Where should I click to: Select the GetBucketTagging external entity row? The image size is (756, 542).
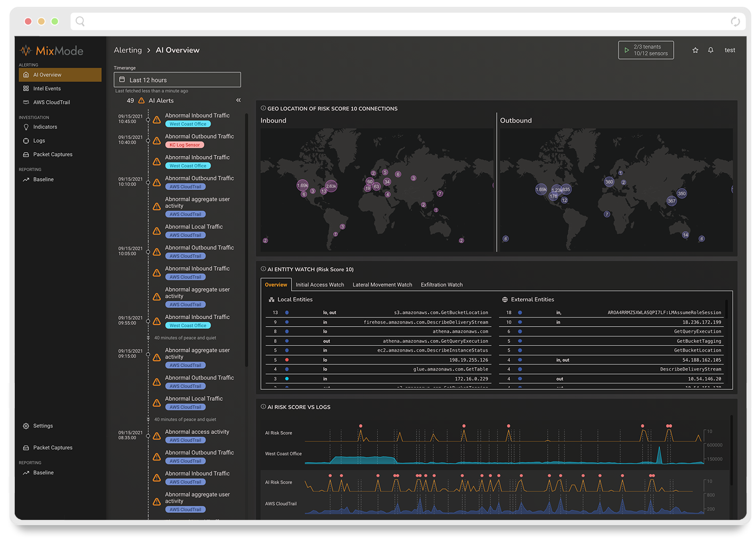tap(612, 341)
